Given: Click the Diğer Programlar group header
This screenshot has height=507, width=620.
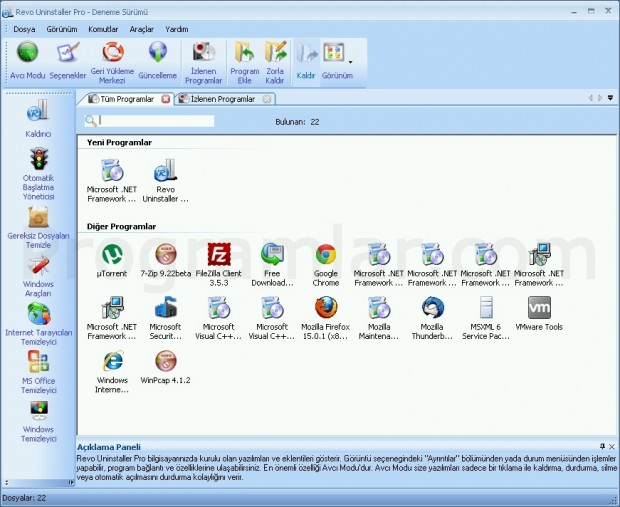Looking at the screenshot, I should [121, 227].
